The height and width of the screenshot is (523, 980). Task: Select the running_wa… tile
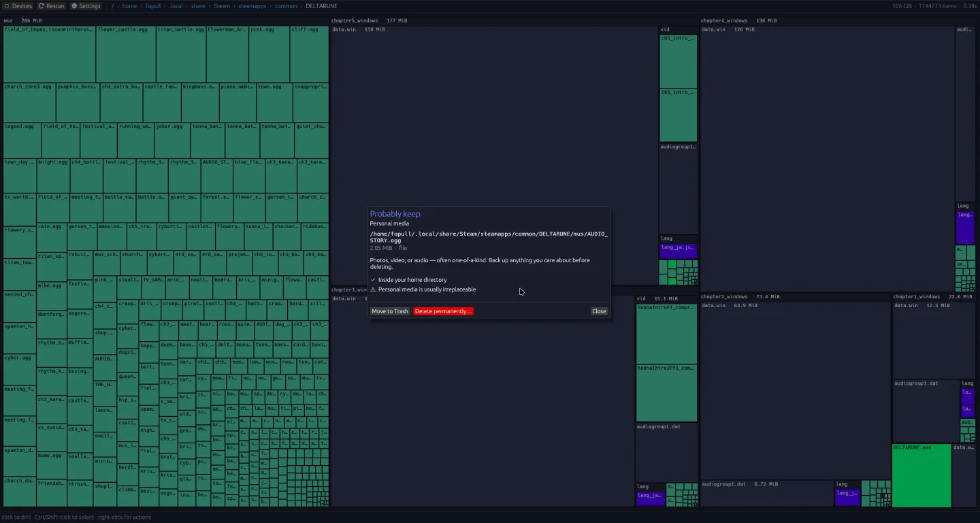136,141
